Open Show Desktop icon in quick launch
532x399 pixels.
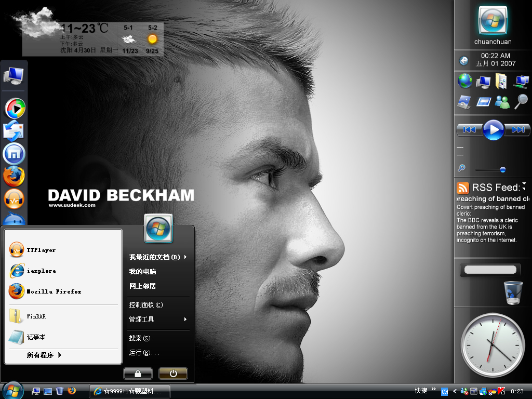point(48,391)
